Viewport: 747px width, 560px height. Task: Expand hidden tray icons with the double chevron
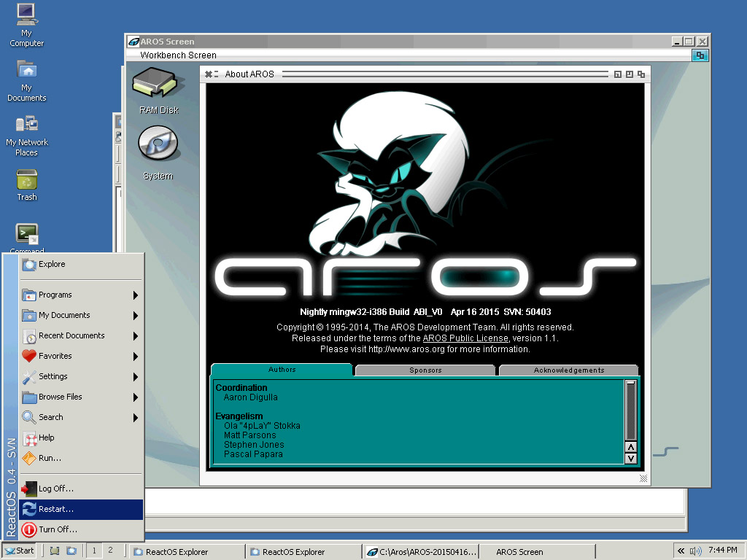(x=681, y=551)
